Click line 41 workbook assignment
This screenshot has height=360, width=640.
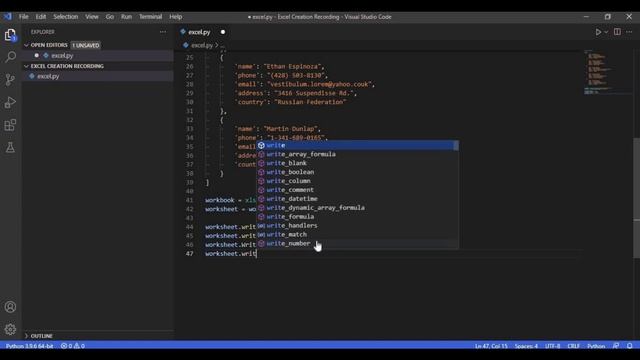click(x=231, y=200)
